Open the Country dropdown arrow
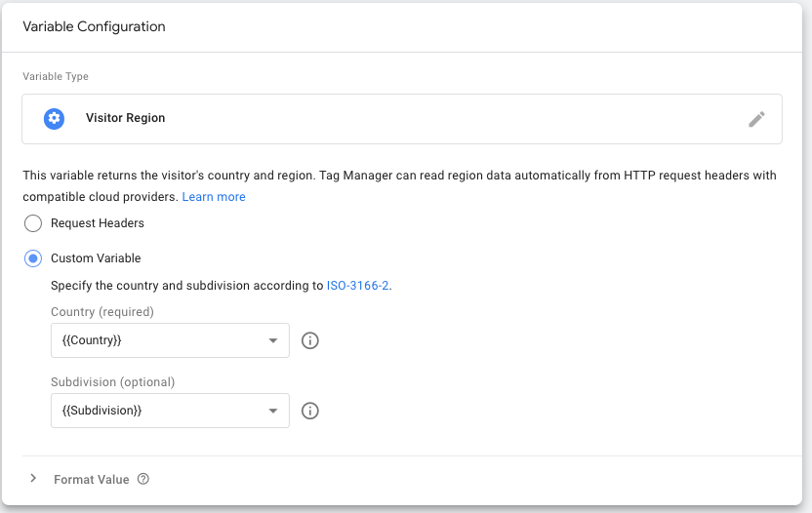812x513 pixels. pyautogui.click(x=273, y=341)
